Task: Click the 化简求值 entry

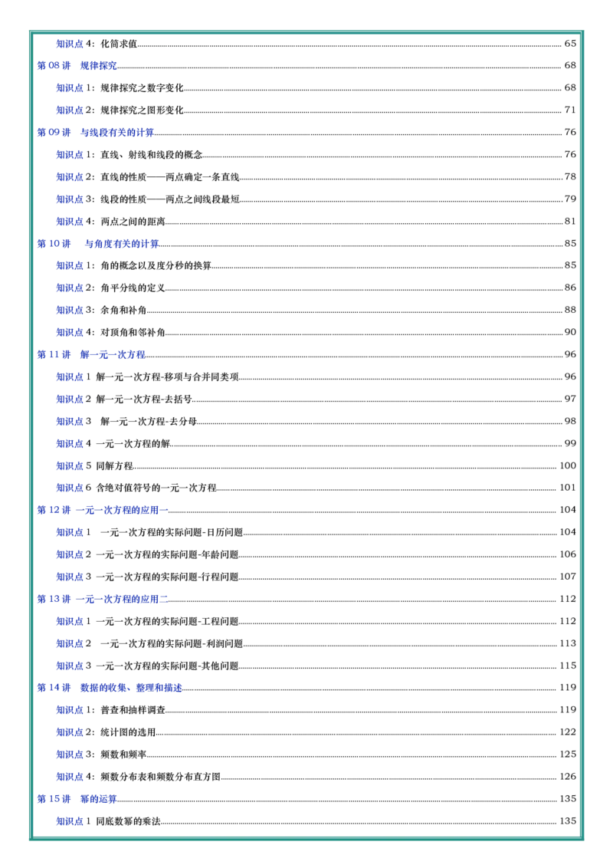Action: 316,43
